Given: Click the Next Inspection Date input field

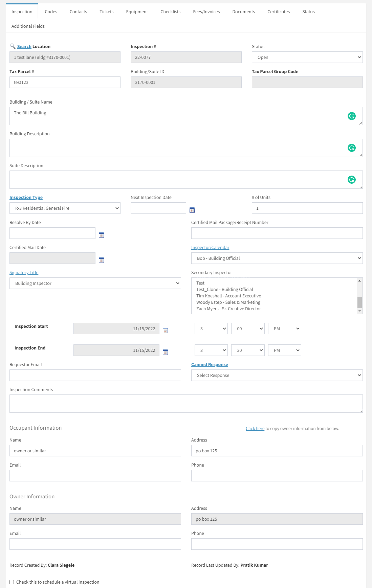Looking at the screenshot, I should tap(158, 208).
